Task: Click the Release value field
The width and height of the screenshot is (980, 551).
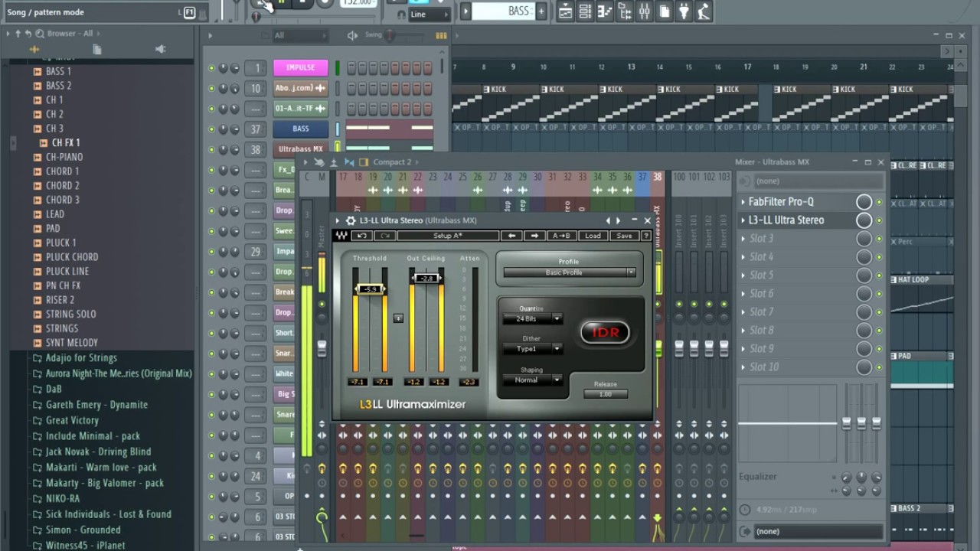Action: [x=606, y=394]
